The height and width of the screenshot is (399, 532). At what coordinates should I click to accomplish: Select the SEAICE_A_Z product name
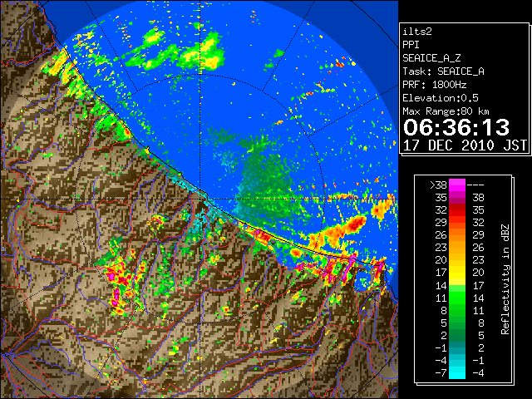[431, 58]
